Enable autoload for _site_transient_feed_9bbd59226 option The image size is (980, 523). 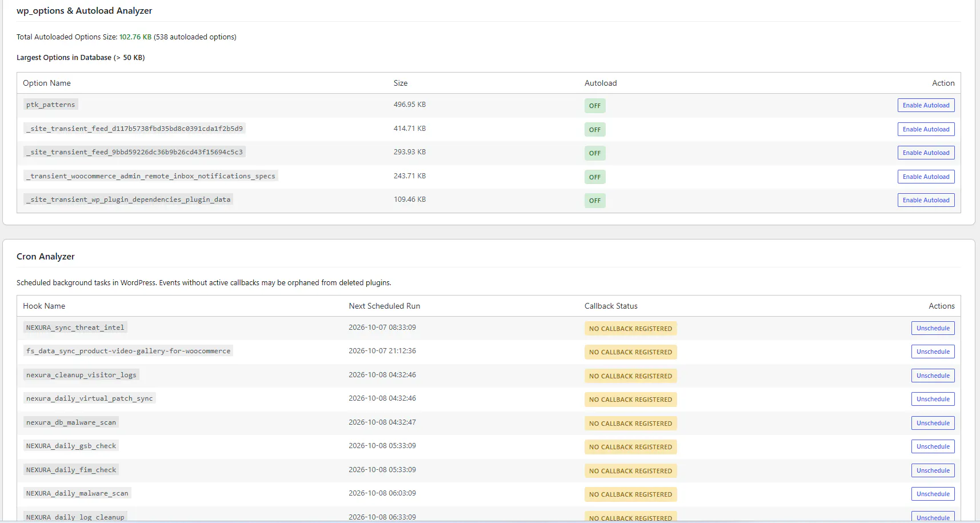pyautogui.click(x=926, y=153)
